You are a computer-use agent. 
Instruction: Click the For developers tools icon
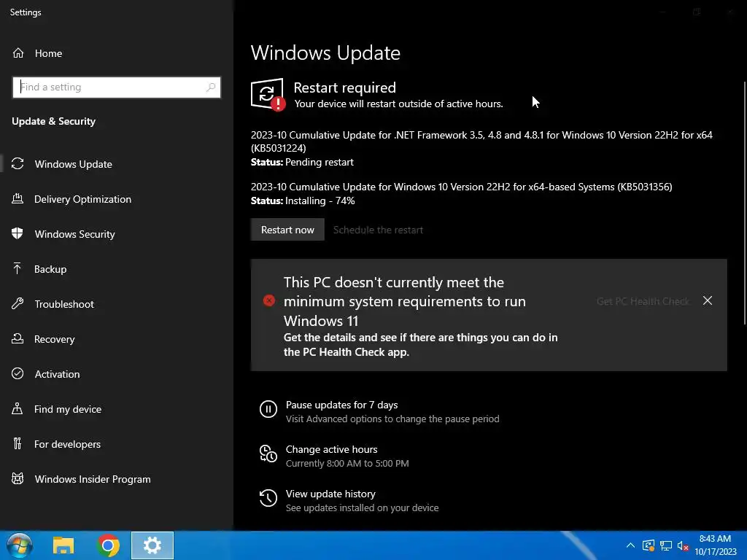coord(18,444)
